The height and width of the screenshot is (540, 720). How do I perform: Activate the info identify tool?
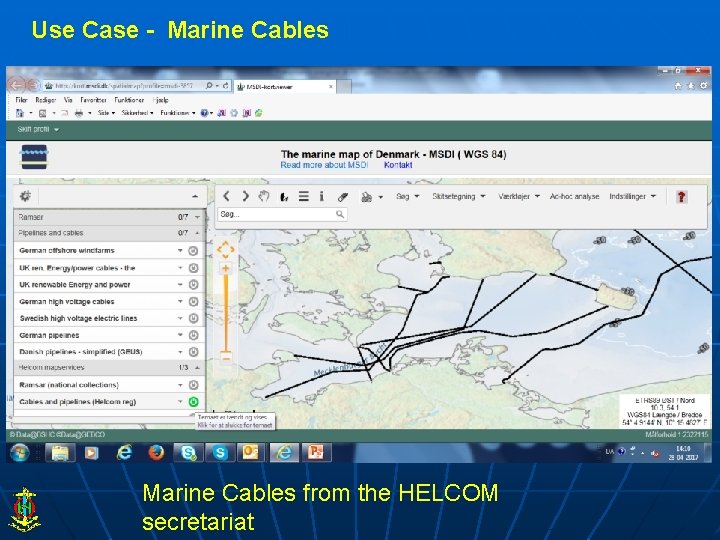(321, 197)
